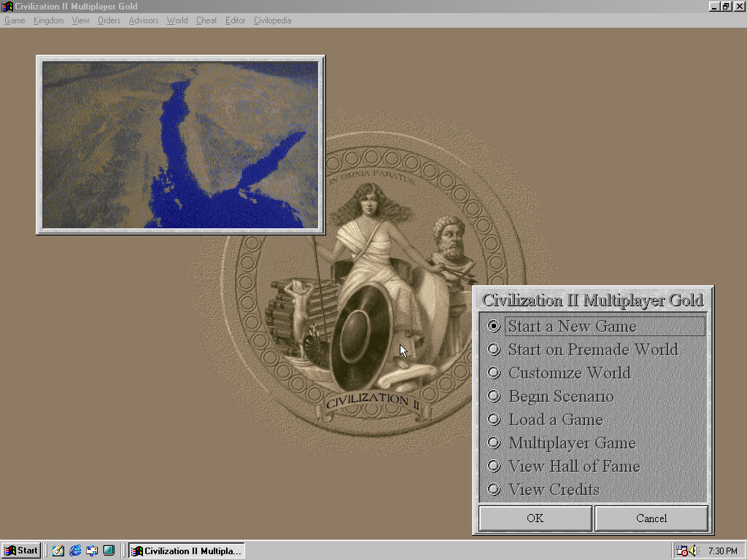Open the Orders menu

[x=109, y=20]
